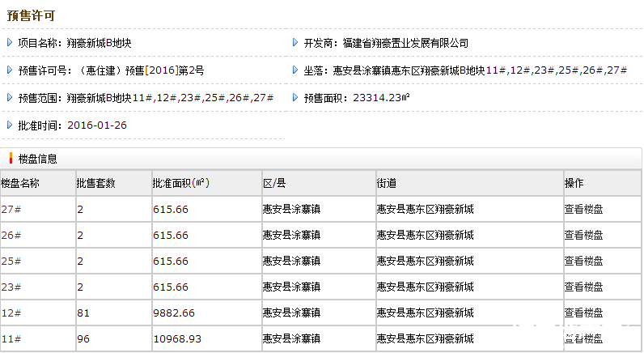The image size is (644, 353).
Task: Click the orange bar icon beside 楼盘信息
Action: (11, 159)
